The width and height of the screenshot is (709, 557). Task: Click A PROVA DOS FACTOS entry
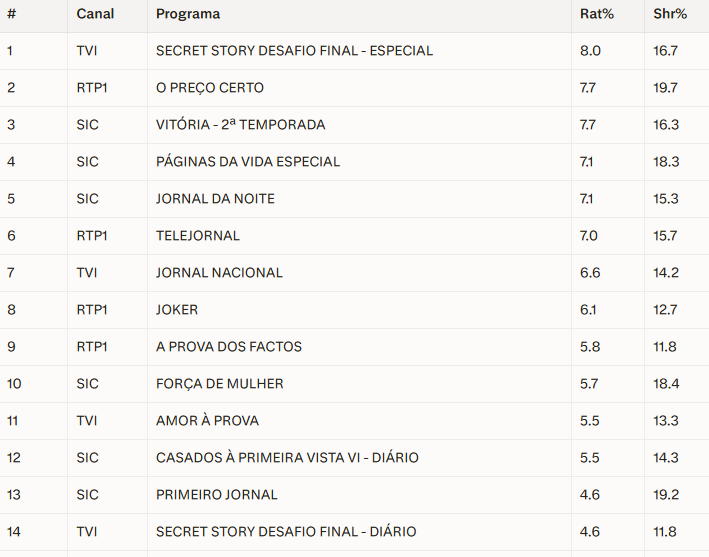click(229, 347)
